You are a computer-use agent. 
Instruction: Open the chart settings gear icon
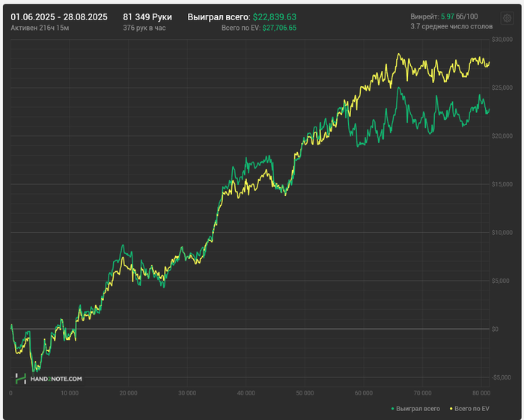507,18
